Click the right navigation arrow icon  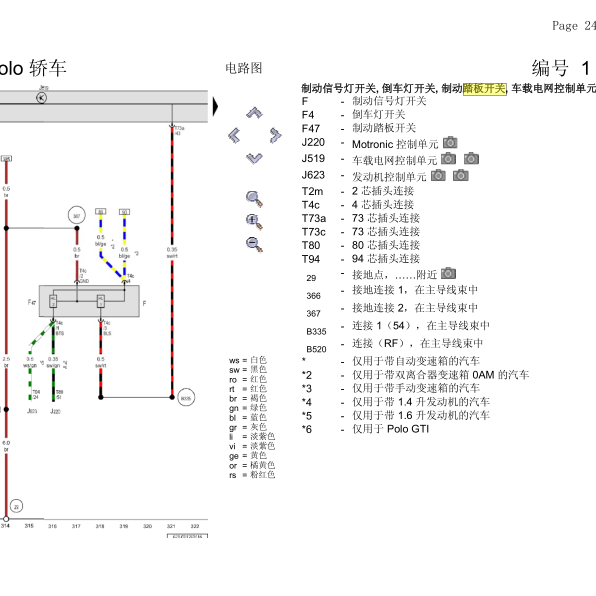276,135
